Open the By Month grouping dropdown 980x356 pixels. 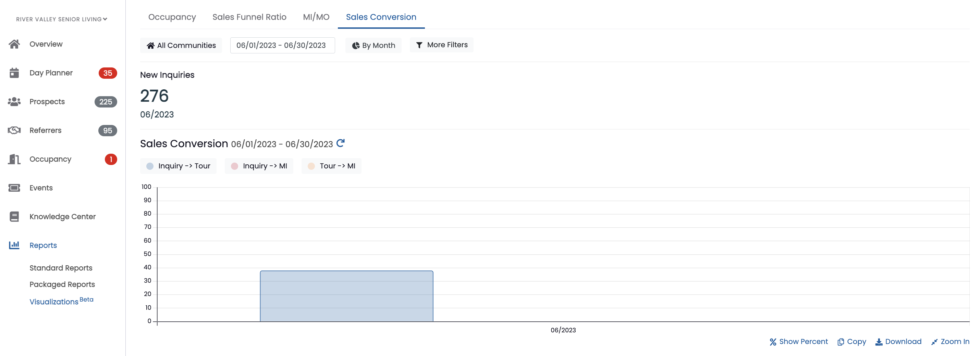(x=373, y=45)
